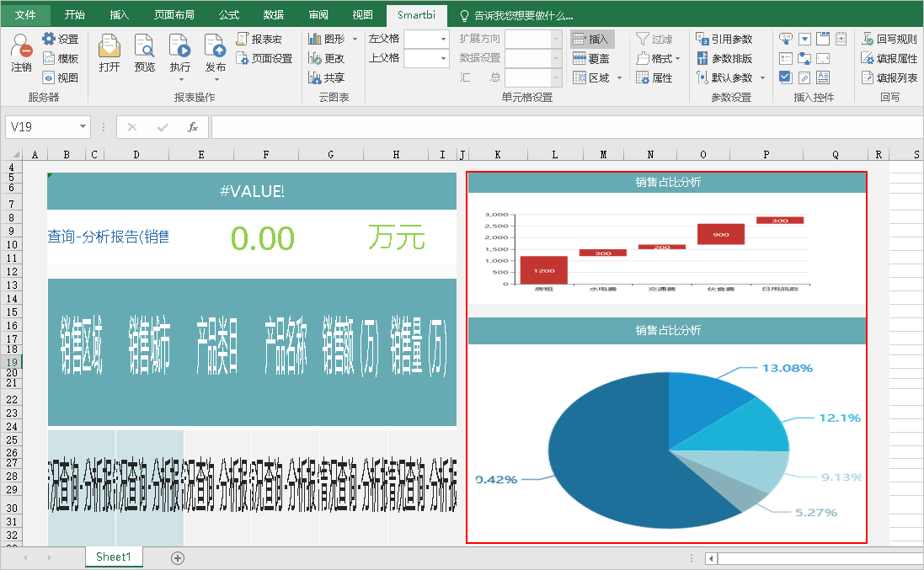Expand the 执行 dropdown arrow
The height and width of the screenshot is (570, 924).
[x=181, y=79]
